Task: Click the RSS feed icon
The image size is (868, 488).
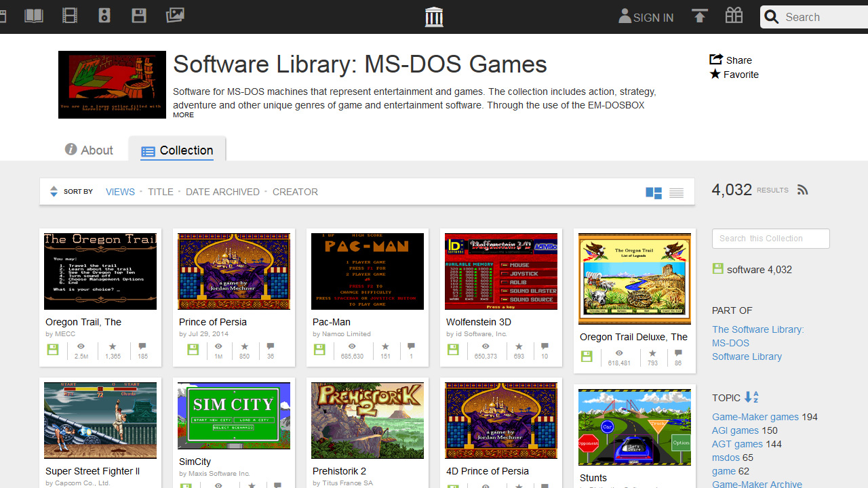Action: pyautogui.click(x=803, y=190)
